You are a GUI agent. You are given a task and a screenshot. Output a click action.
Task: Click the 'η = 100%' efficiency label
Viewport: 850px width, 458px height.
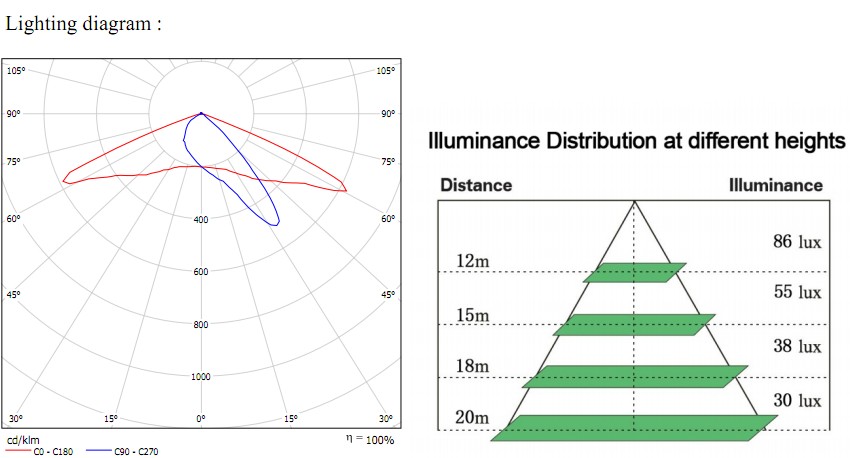click(x=370, y=440)
